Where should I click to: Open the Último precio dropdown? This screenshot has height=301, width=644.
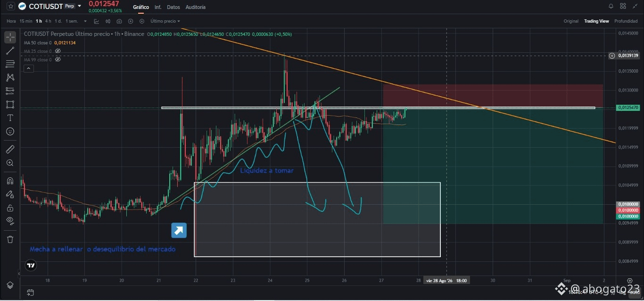(x=165, y=21)
